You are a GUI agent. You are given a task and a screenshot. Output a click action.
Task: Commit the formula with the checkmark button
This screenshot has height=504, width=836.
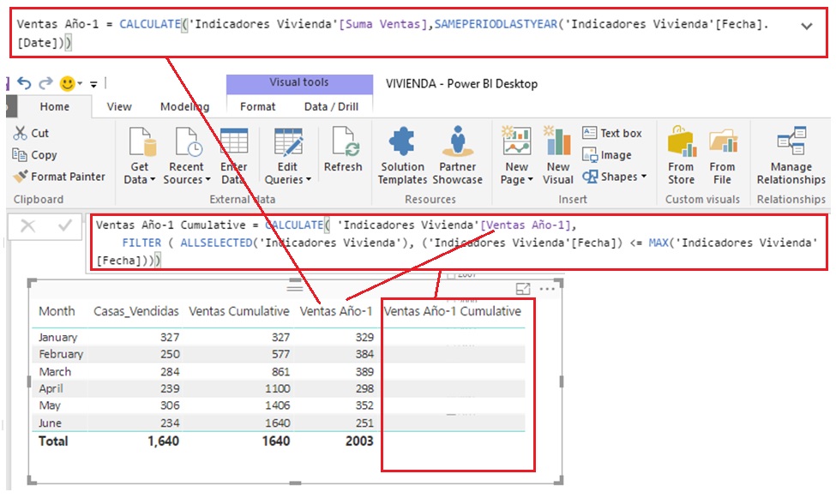pos(65,226)
